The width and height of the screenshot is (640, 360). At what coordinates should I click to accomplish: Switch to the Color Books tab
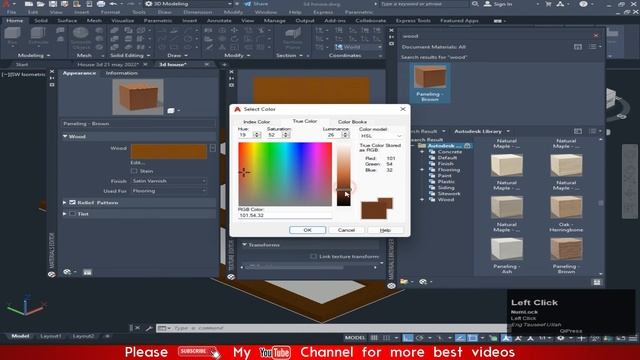click(352, 122)
